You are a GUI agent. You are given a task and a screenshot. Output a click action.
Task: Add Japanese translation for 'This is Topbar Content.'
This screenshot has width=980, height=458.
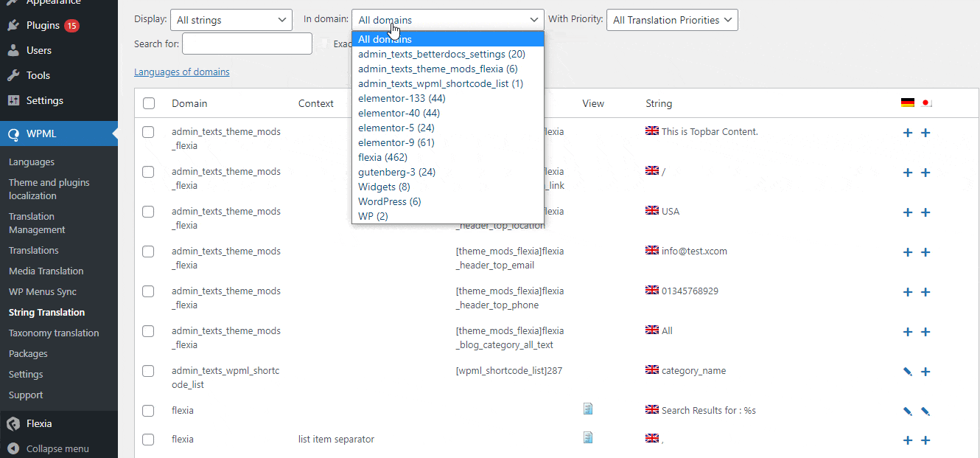pos(926,133)
